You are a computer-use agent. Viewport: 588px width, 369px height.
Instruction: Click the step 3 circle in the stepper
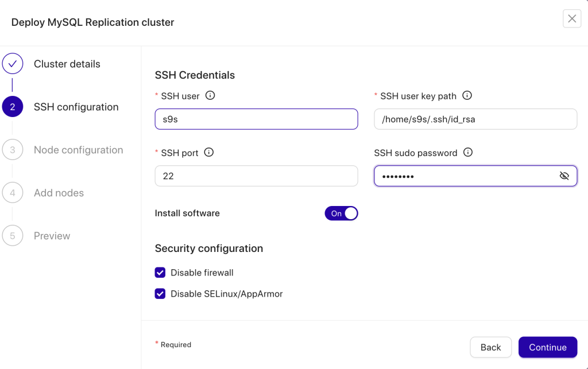coord(13,150)
